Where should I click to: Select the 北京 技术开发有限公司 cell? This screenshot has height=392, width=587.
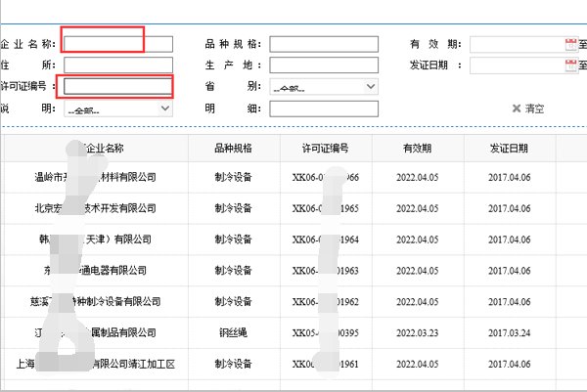96,208
